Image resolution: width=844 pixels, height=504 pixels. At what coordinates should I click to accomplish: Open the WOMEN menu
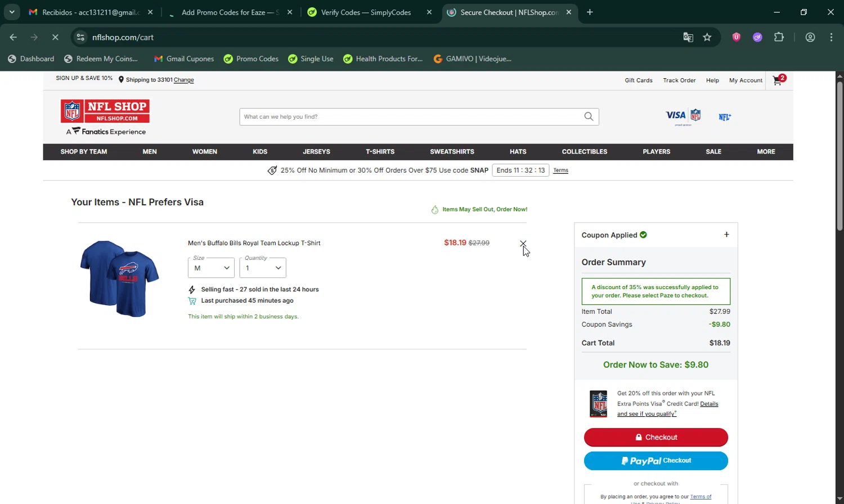pyautogui.click(x=205, y=152)
